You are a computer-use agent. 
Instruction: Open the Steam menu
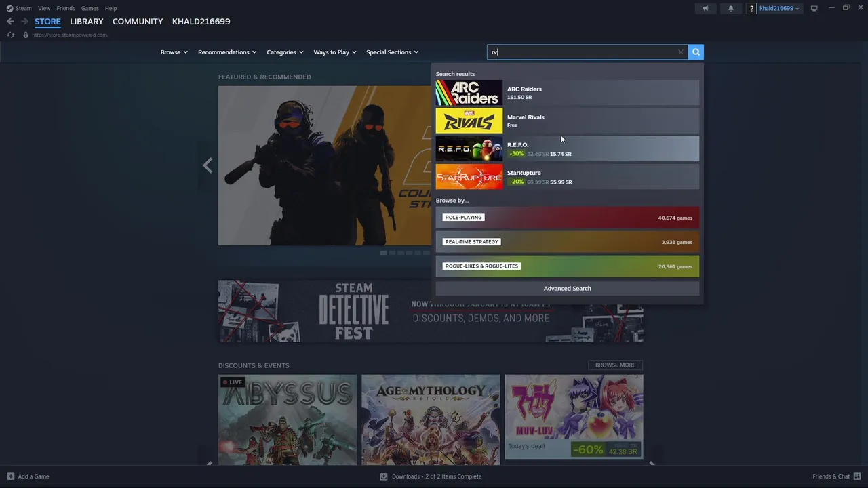pos(24,8)
